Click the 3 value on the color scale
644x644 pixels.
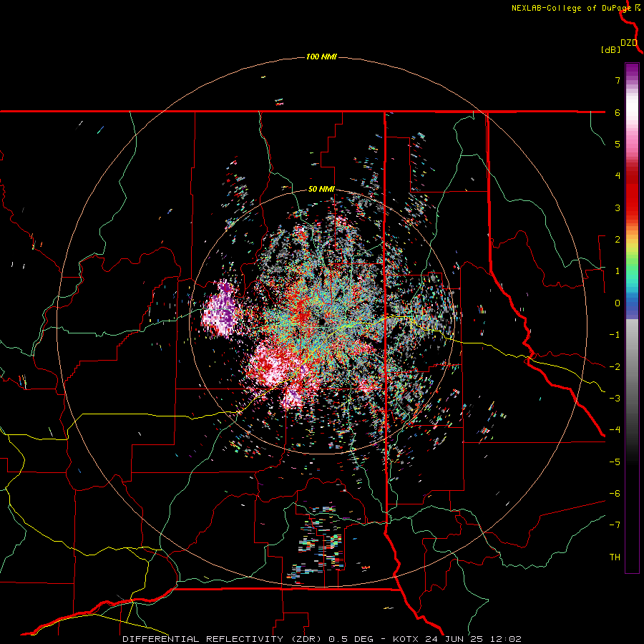618,208
